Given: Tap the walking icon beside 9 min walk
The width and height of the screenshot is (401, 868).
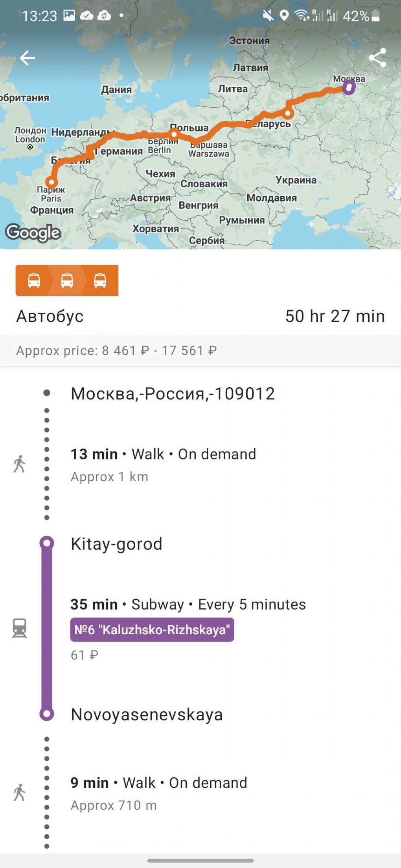Looking at the screenshot, I should [x=19, y=793].
